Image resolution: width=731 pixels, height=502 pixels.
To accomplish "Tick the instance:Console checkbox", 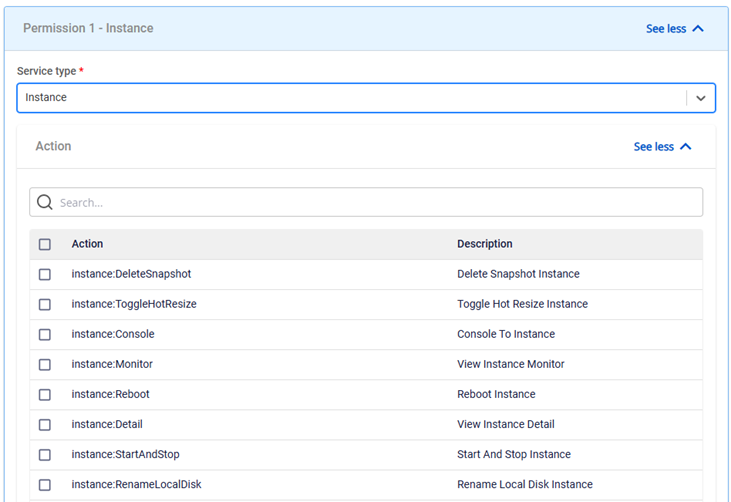I will (x=45, y=334).
